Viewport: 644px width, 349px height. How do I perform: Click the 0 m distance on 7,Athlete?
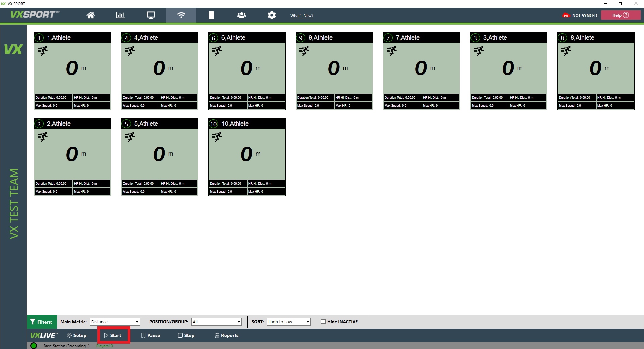tap(425, 68)
